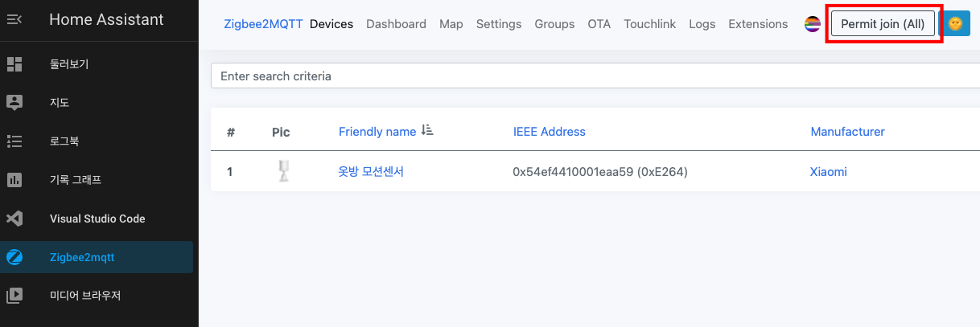
Task: Click the 옷방 모션센서 device picture
Action: [282, 171]
